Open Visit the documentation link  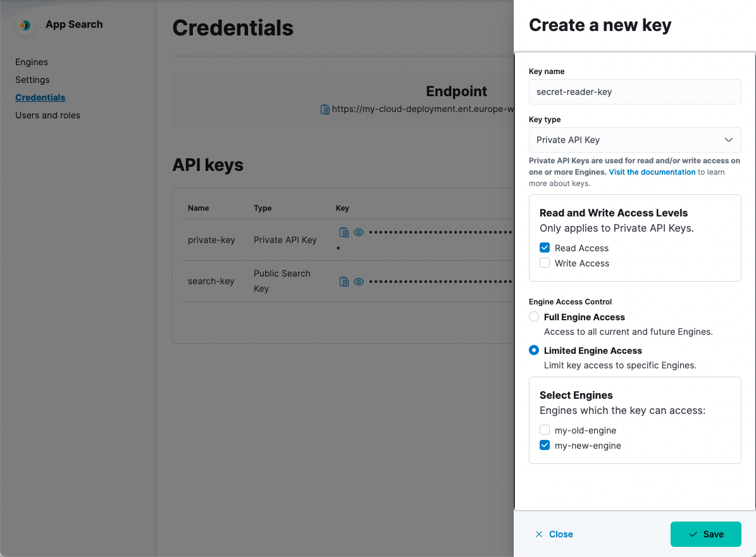(652, 172)
